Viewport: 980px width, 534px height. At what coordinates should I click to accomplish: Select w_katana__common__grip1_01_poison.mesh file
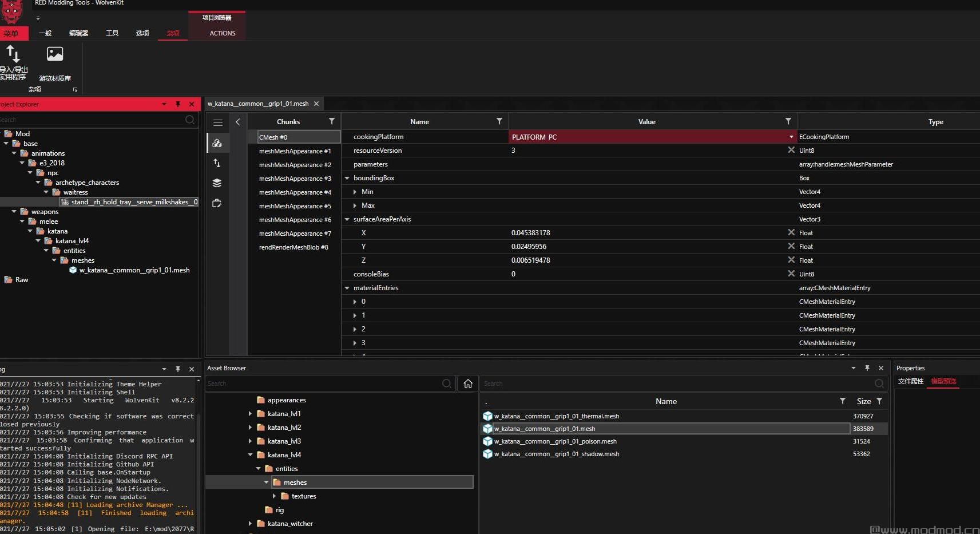click(556, 441)
